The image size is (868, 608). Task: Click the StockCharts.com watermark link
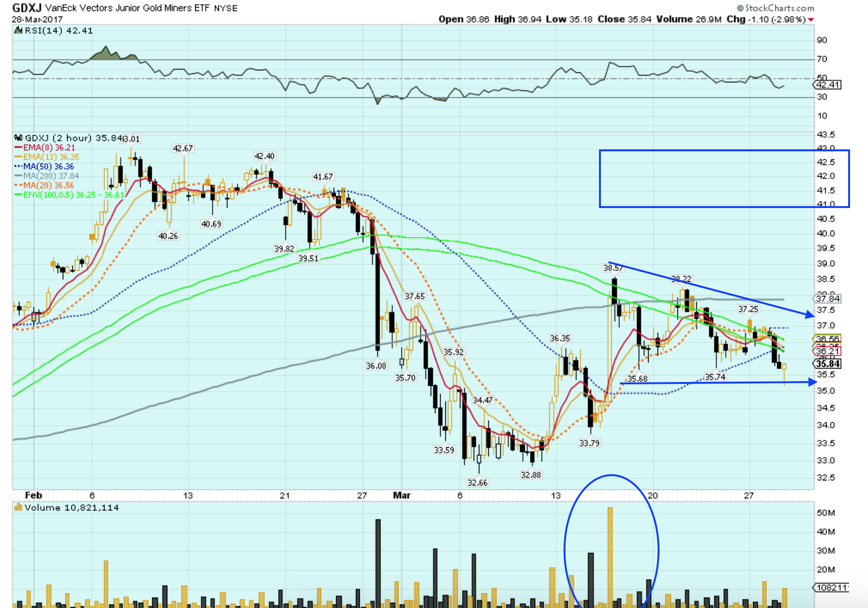pos(779,8)
